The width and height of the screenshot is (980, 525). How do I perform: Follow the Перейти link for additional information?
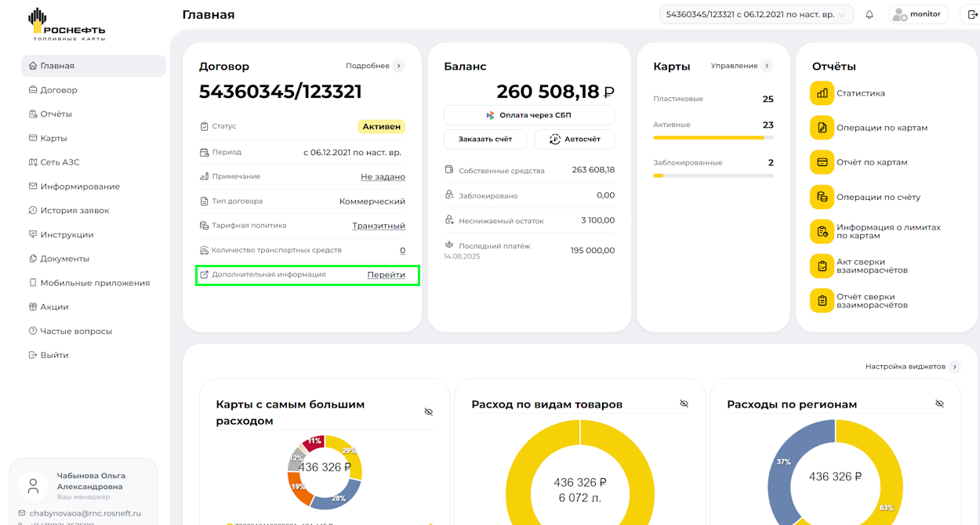pos(386,275)
